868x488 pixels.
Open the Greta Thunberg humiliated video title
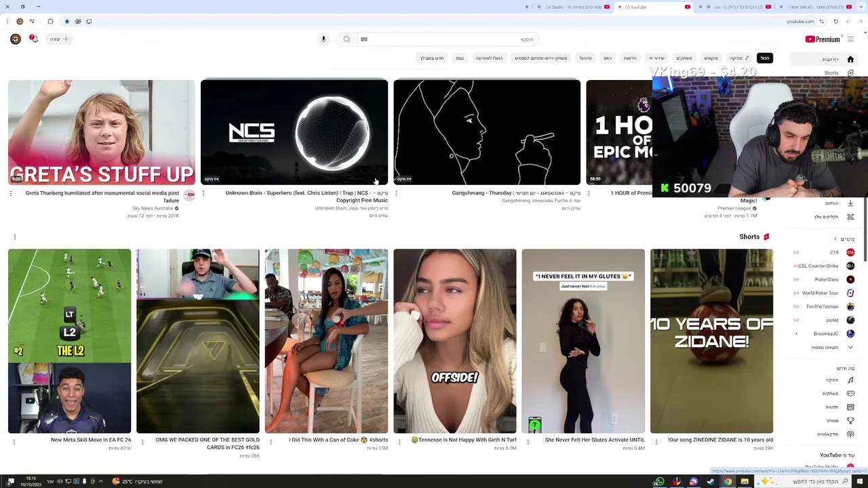pyautogui.click(x=102, y=197)
